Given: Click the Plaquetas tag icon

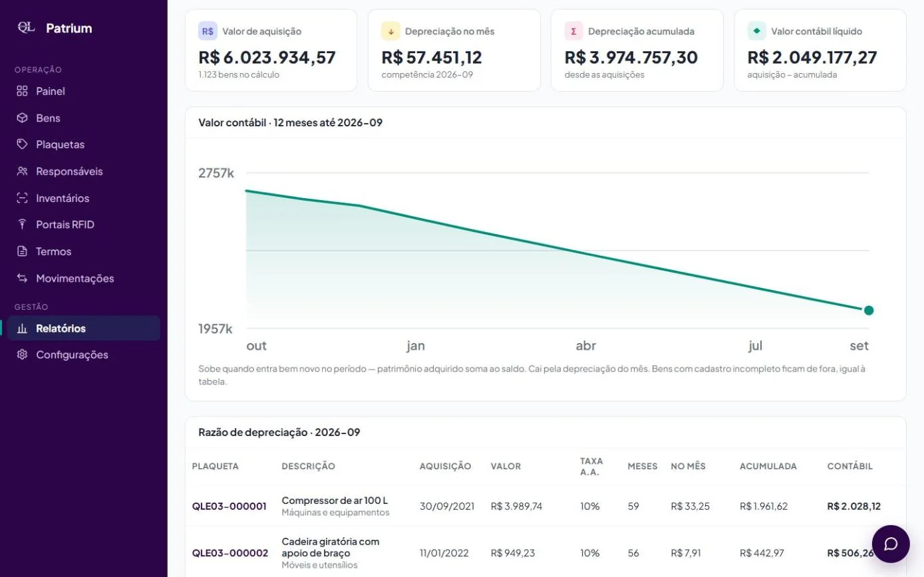Looking at the screenshot, I should click(22, 144).
